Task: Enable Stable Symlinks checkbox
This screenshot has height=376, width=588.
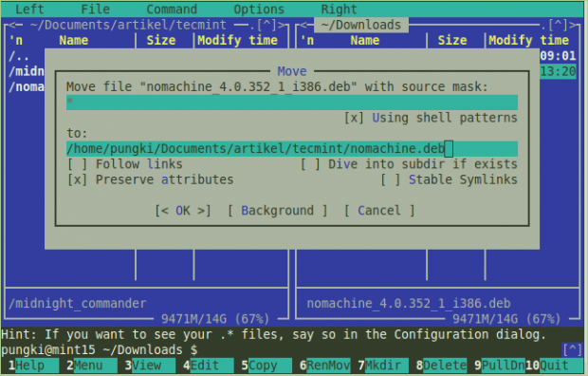Action: pyautogui.click(x=449, y=179)
